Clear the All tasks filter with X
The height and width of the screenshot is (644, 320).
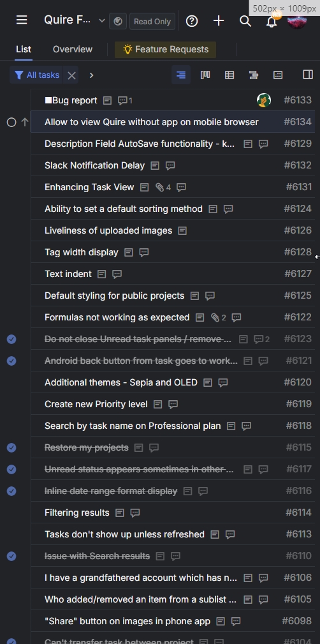pos(72,75)
